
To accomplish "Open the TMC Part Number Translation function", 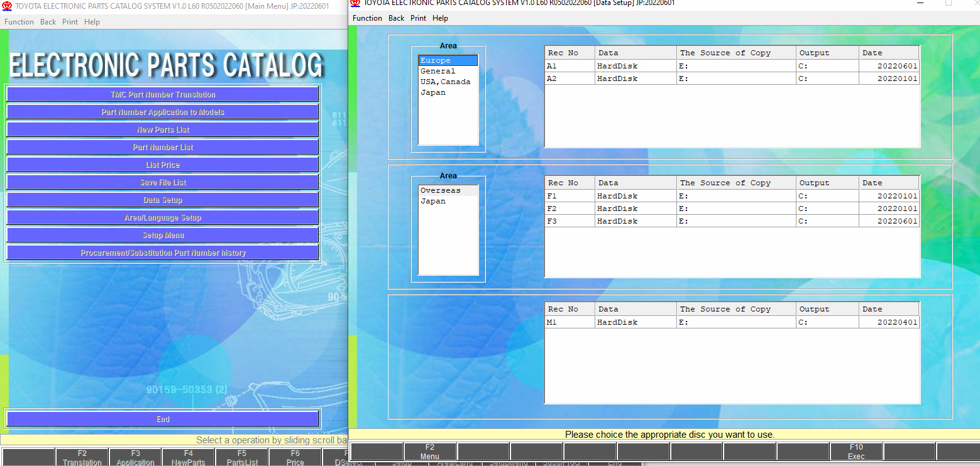I will [x=163, y=94].
